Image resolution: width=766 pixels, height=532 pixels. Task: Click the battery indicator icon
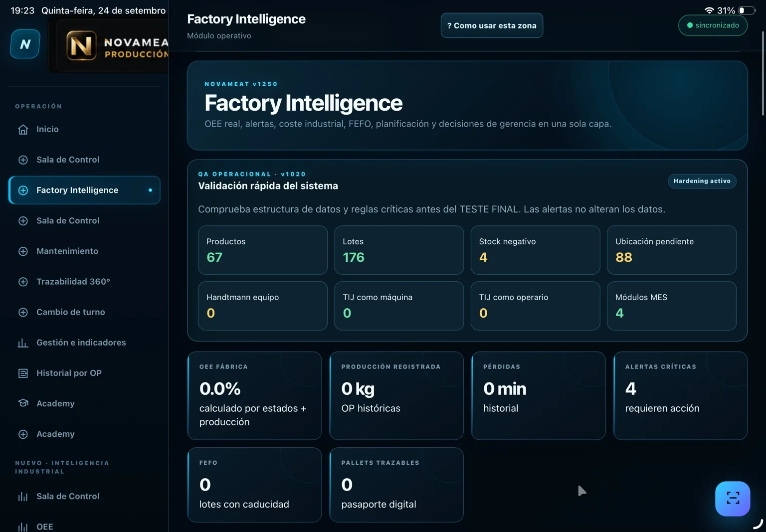click(x=747, y=10)
